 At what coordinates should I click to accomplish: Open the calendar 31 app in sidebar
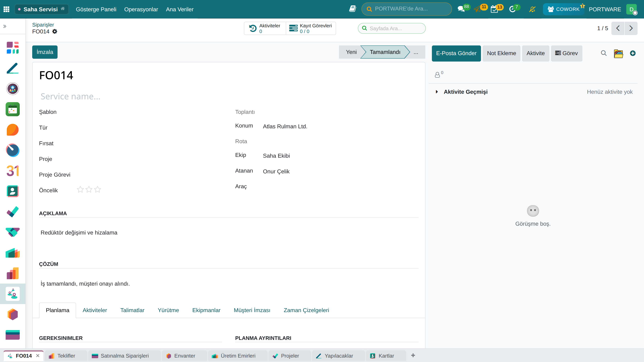tap(12, 171)
